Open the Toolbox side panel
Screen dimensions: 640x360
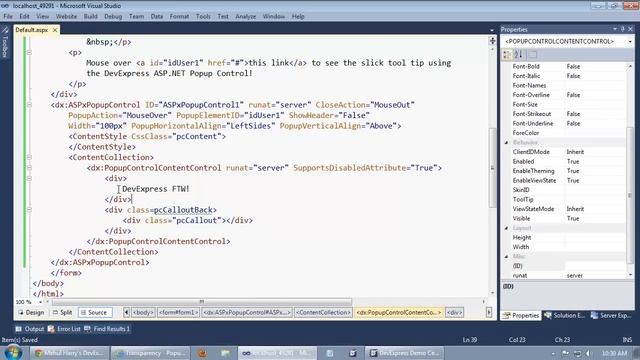point(5,41)
